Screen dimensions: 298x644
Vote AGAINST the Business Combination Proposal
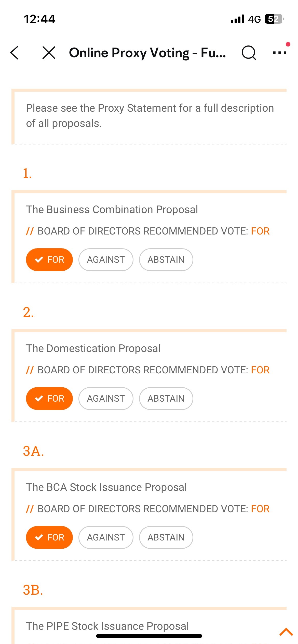point(106,260)
